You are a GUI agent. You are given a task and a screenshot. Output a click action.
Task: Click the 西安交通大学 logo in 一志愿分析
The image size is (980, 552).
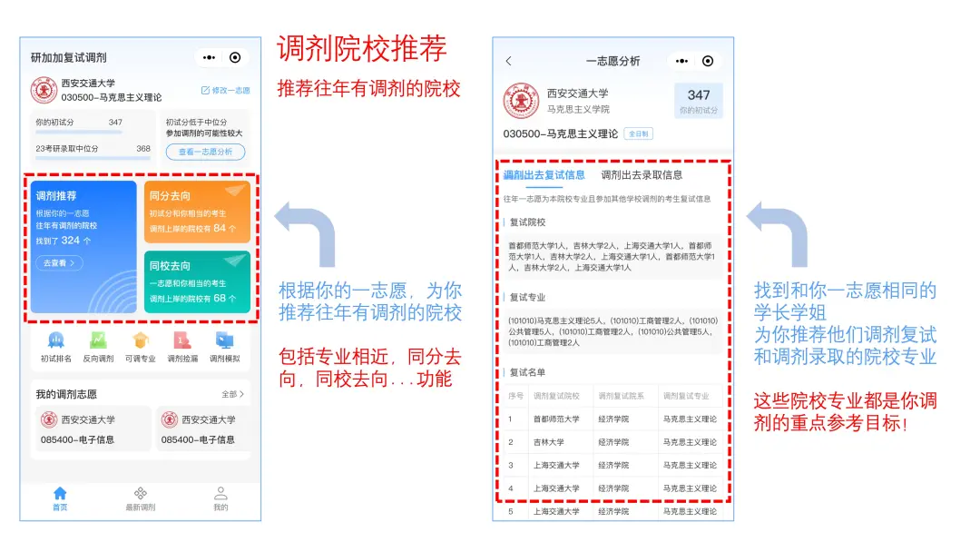pos(521,101)
